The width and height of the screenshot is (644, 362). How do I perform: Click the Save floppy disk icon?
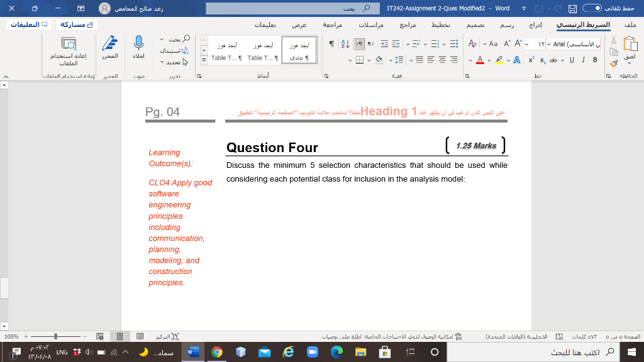[572, 8]
